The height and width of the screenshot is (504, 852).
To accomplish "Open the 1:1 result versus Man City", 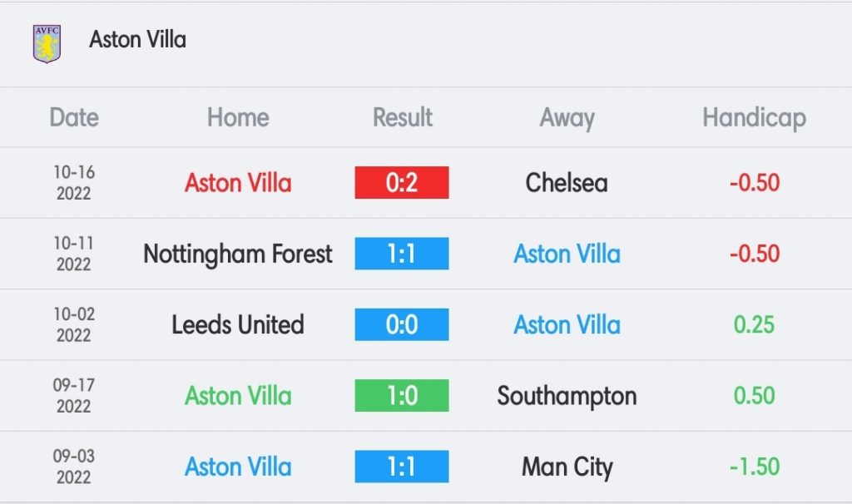I will 402,467.
